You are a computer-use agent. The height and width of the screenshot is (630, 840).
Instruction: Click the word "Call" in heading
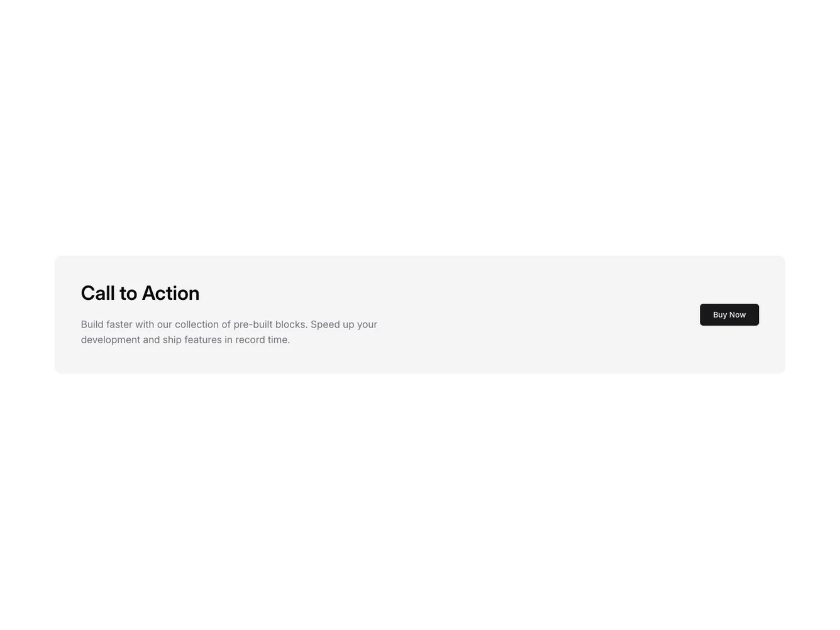coord(99,293)
